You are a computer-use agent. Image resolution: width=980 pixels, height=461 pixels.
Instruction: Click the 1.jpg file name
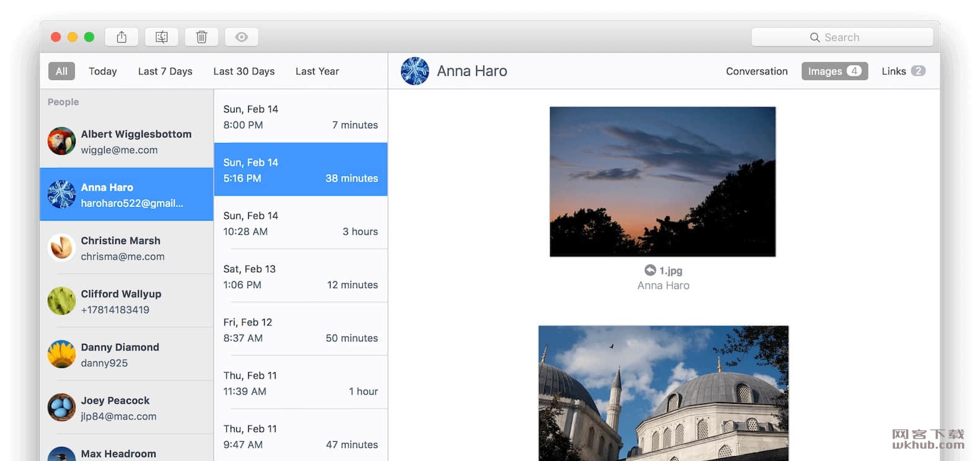point(670,271)
